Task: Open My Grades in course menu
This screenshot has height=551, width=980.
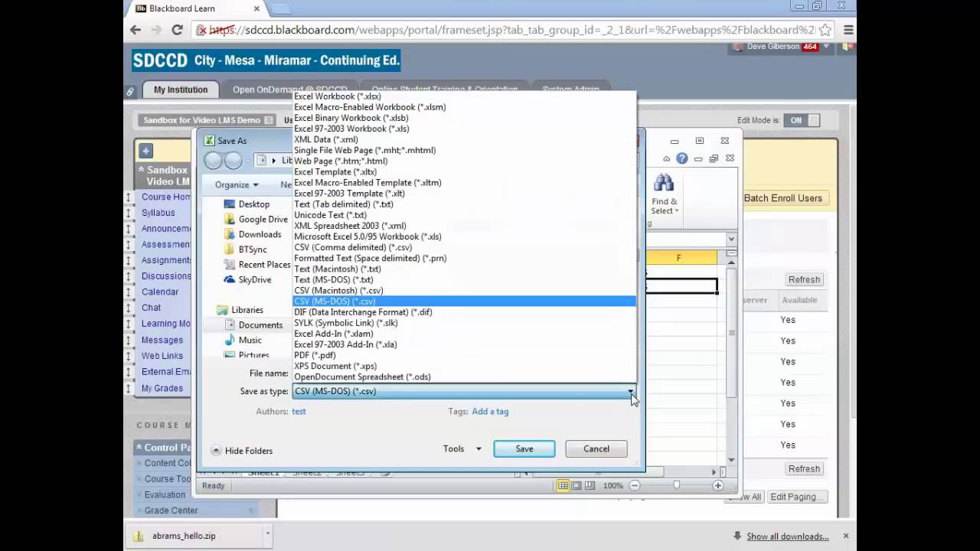Action: 162,388
